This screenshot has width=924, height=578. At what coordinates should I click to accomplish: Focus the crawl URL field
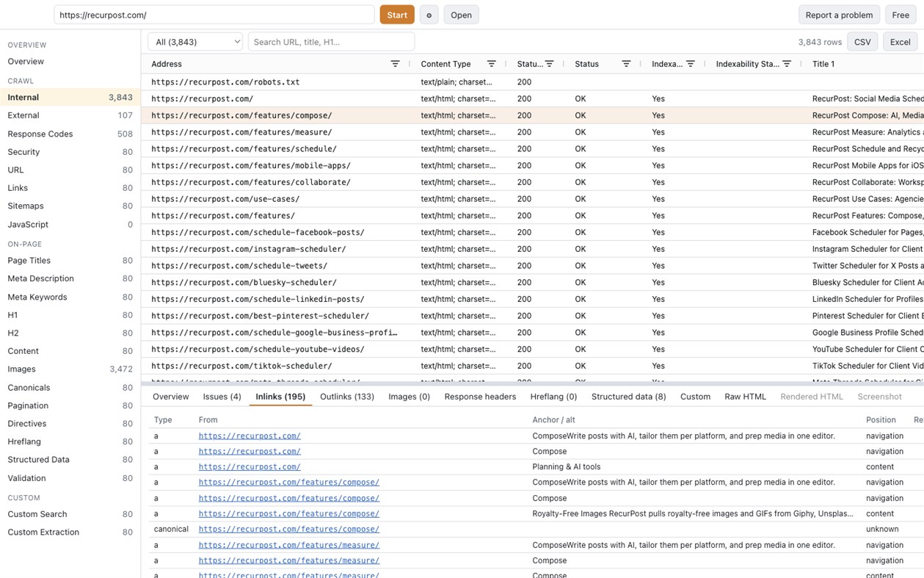click(x=214, y=15)
